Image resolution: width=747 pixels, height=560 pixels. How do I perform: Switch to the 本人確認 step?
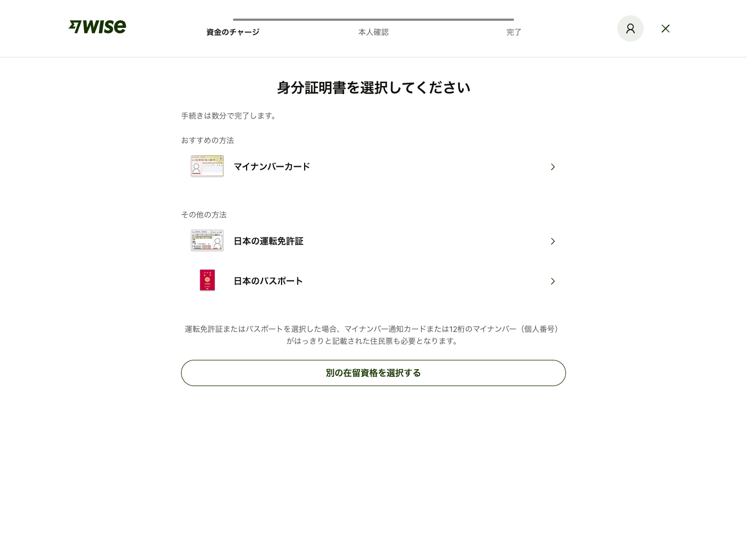pyautogui.click(x=373, y=32)
